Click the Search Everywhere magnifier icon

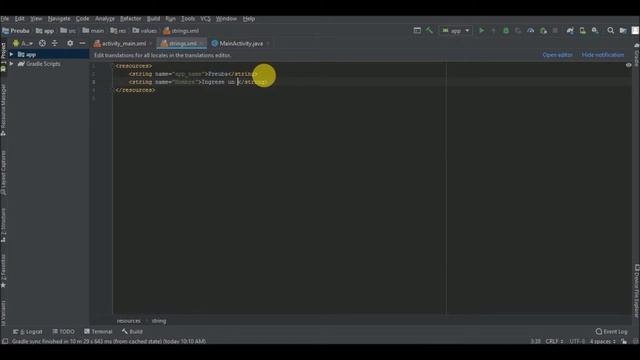click(611, 30)
